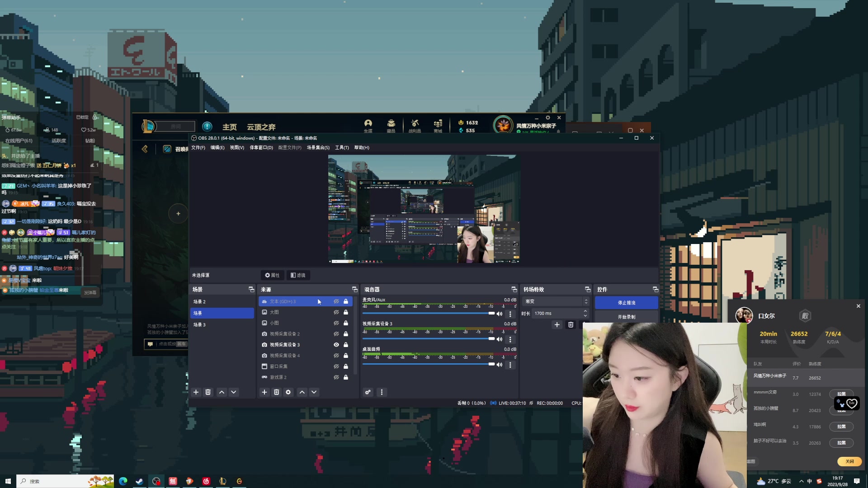Show 视频采集设备 4 source
The image size is (868, 488).
click(x=336, y=356)
